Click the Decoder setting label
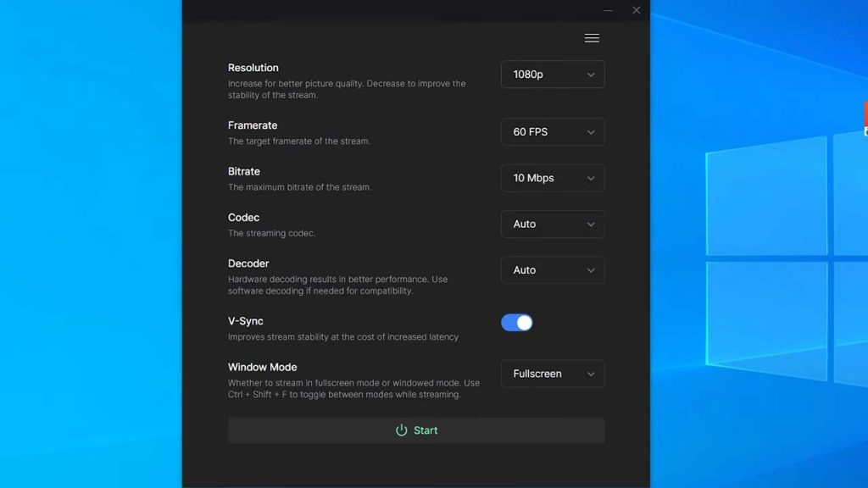The image size is (868, 488). tap(248, 263)
